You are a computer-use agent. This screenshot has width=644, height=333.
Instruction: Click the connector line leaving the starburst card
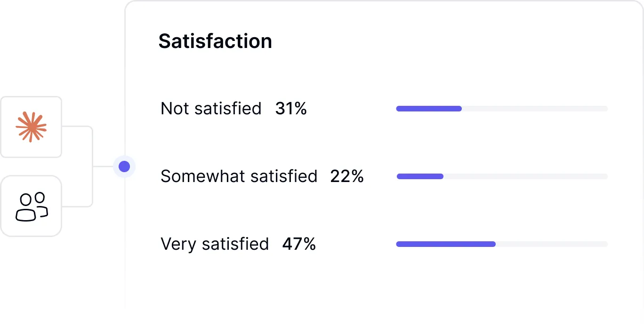[75, 127]
